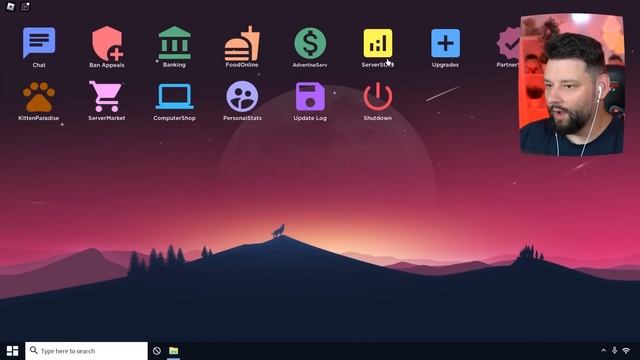Open the File Explorer taskbar icon
Image resolution: width=640 pixels, height=360 pixels.
173,351
